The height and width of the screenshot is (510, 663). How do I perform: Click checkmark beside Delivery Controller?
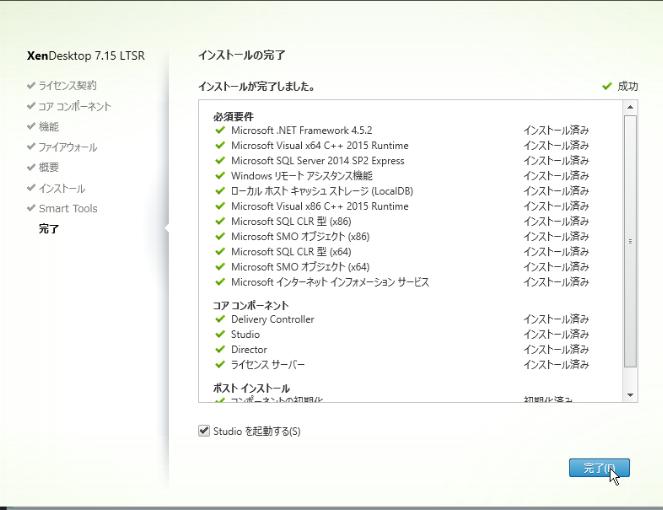pyautogui.click(x=220, y=319)
